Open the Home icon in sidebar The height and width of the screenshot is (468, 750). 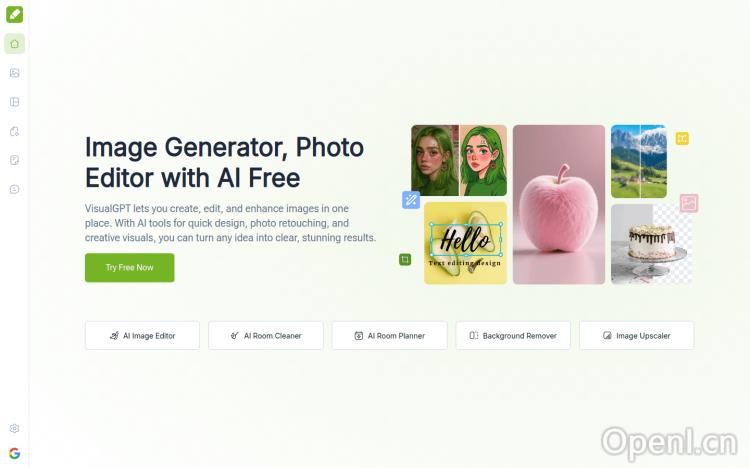click(x=14, y=44)
